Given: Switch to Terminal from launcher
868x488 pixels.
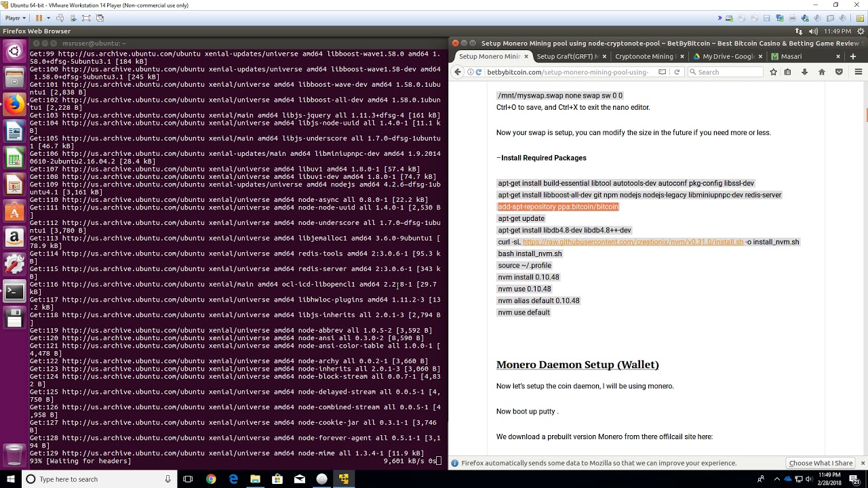Looking at the screenshot, I should click(x=14, y=291).
